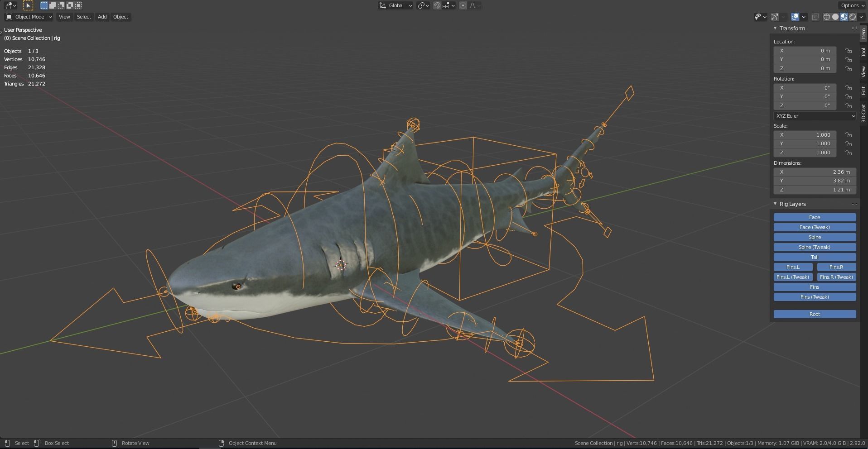Choose Extend Selection mode icon
This screenshot has width=868, height=449.
click(x=53, y=5)
